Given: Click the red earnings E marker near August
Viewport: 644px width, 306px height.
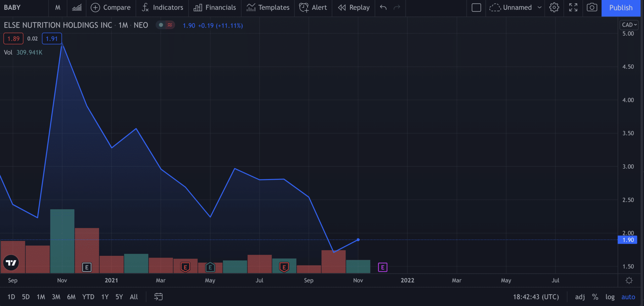Looking at the screenshot, I should coord(284,267).
